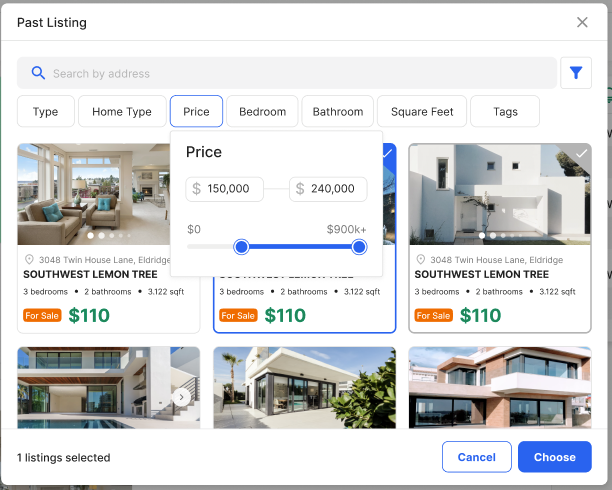Click carousel dots on white house photo
Screen dimensions: 612x490
[502, 235]
